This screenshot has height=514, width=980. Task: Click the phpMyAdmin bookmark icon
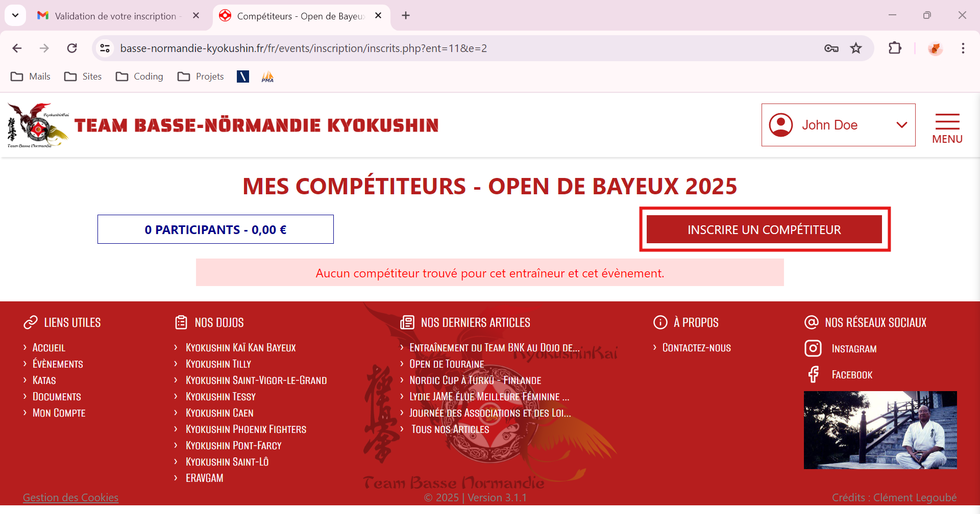coord(267,76)
